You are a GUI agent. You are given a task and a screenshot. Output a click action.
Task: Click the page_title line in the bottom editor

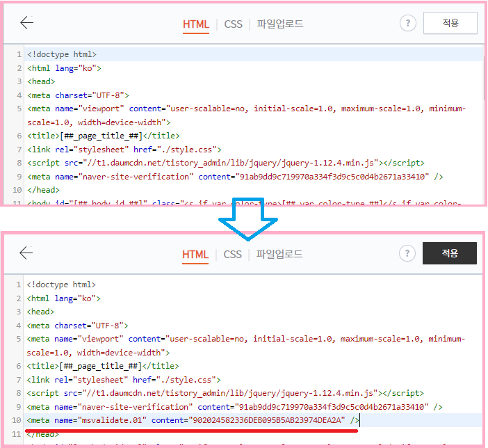pyautogui.click(x=103, y=366)
